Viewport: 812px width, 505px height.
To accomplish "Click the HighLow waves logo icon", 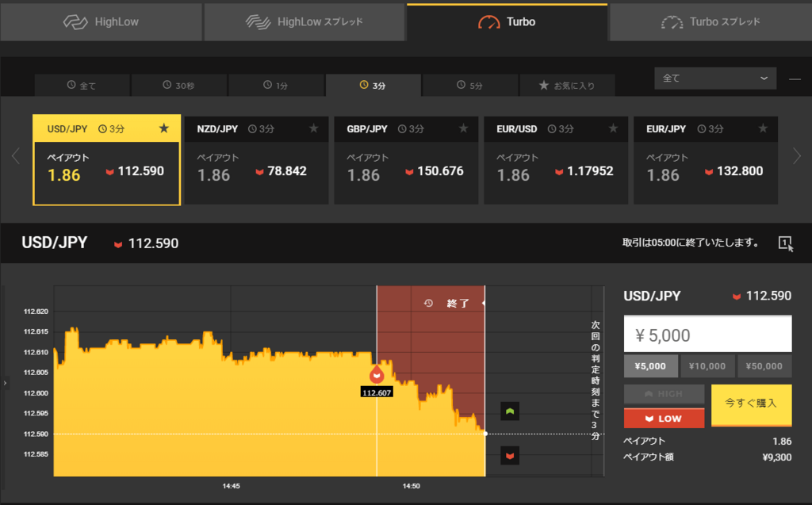I will coord(74,22).
